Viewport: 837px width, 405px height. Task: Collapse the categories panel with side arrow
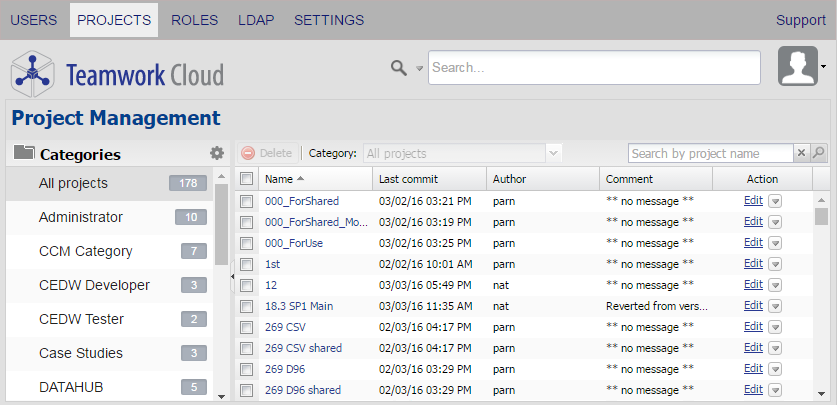[232, 276]
